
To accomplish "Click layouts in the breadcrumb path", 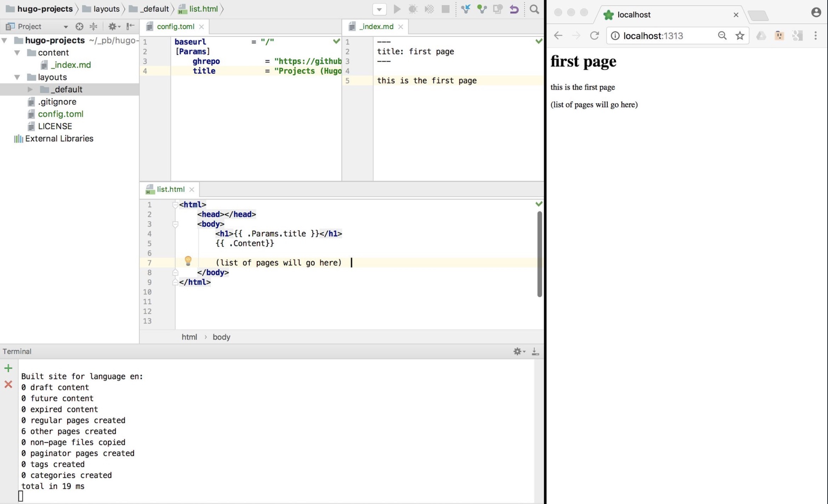I will [106, 9].
